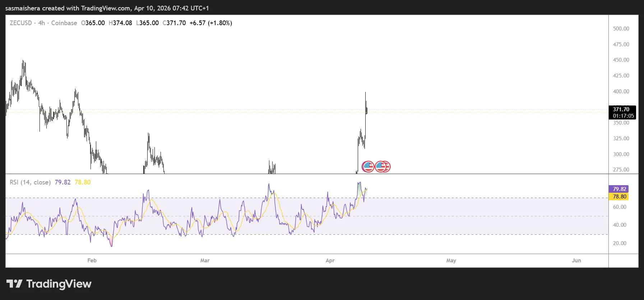The width and height of the screenshot is (644, 300).
Task: Click the purple 79.82 tag on RSI axis
Action: (619, 189)
